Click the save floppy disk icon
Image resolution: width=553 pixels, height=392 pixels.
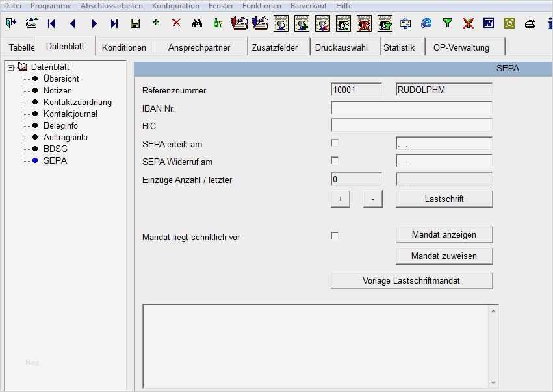[x=135, y=23]
